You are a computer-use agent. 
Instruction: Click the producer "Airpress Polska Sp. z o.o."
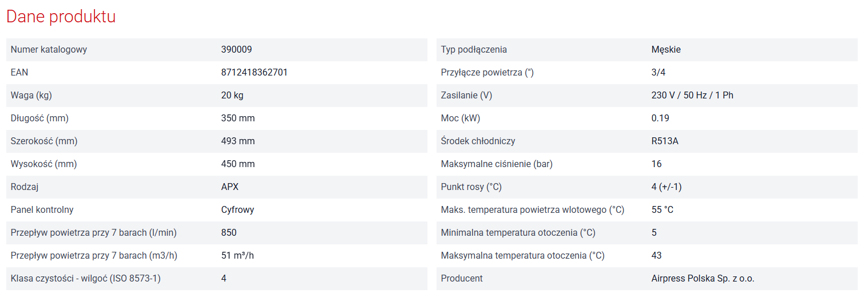click(703, 279)
